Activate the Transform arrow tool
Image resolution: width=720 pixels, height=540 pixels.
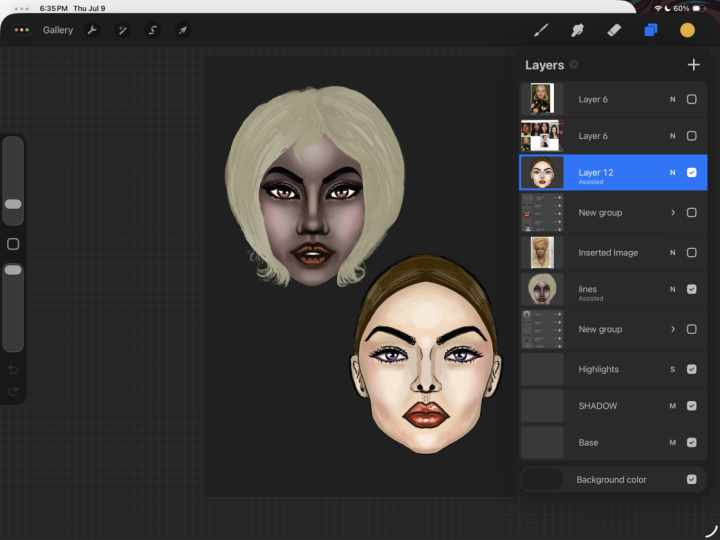(183, 30)
